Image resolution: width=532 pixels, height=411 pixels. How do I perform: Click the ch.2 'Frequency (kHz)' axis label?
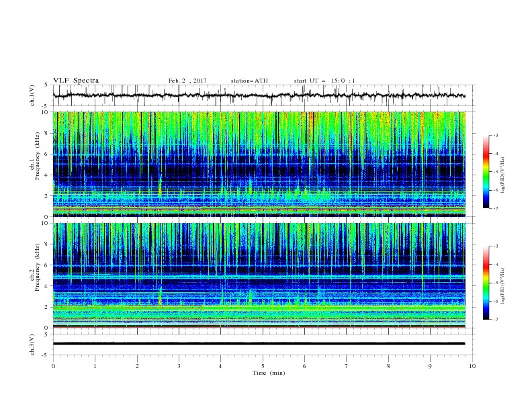(x=38, y=268)
